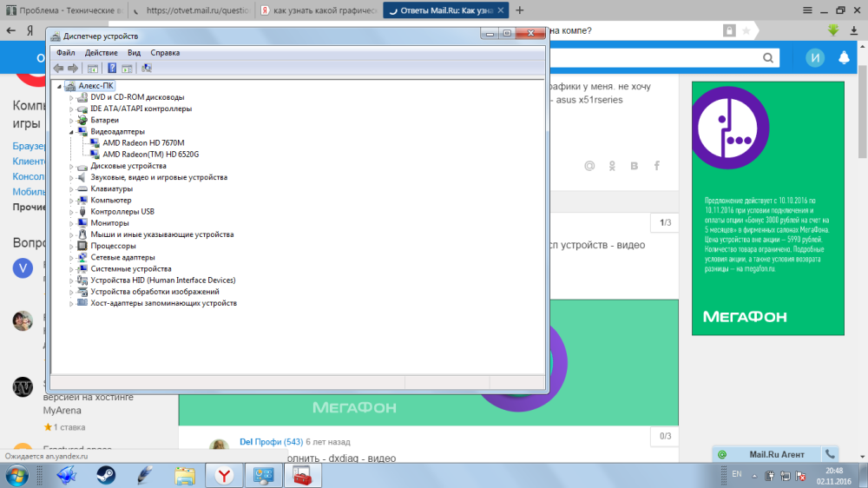
Task: Click the green browser extension arrow icon
Action: coord(833,30)
